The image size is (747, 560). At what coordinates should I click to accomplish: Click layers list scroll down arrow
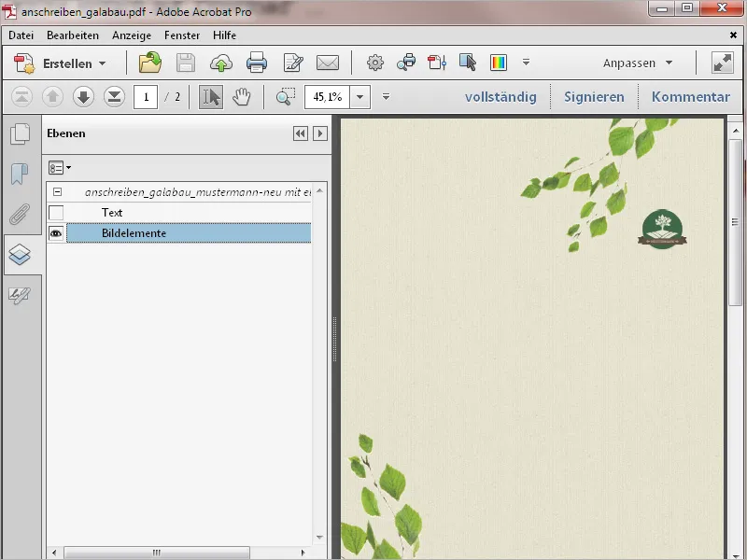319,538
